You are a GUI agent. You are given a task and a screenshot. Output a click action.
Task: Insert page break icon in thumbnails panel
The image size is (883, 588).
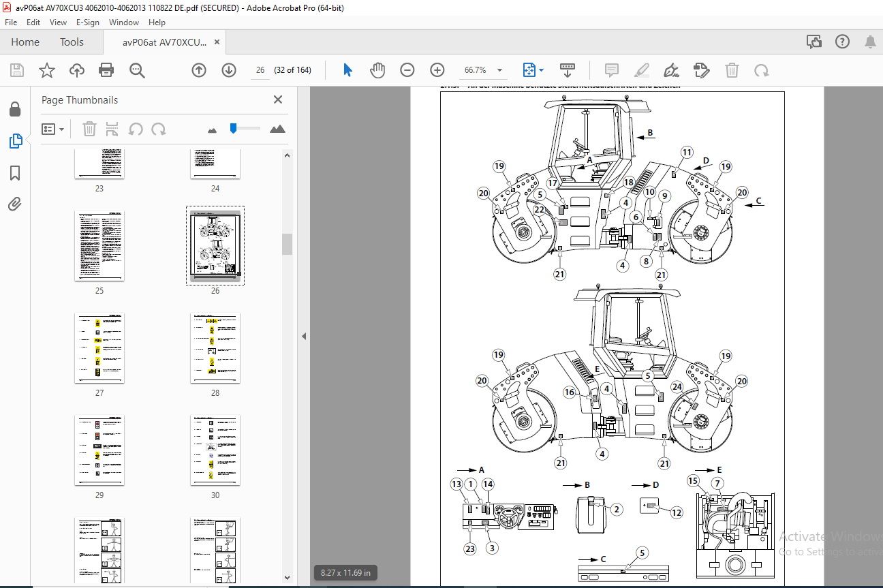113,129
